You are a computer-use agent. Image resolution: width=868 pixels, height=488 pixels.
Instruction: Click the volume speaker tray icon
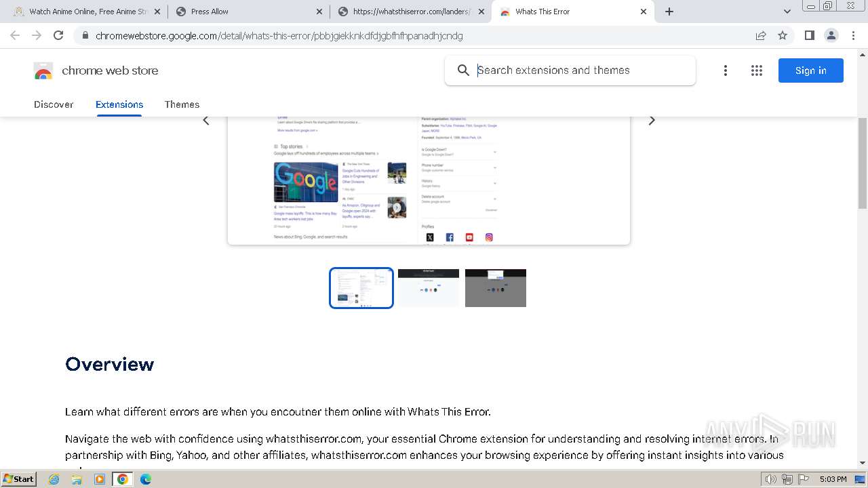point(770,479)
